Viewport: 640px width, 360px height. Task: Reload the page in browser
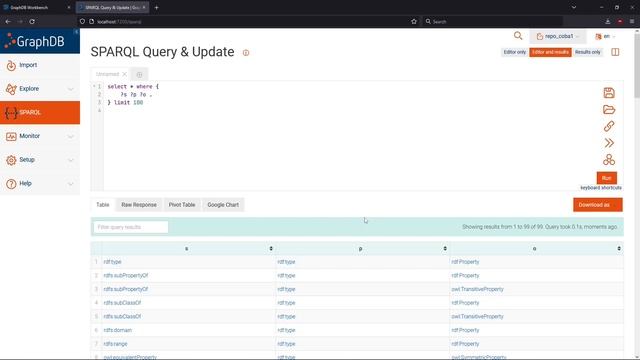pos(32,21)
